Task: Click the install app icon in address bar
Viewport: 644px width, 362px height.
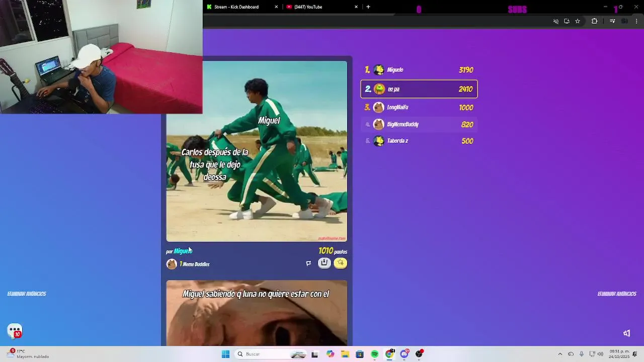Action: (567, 21)
